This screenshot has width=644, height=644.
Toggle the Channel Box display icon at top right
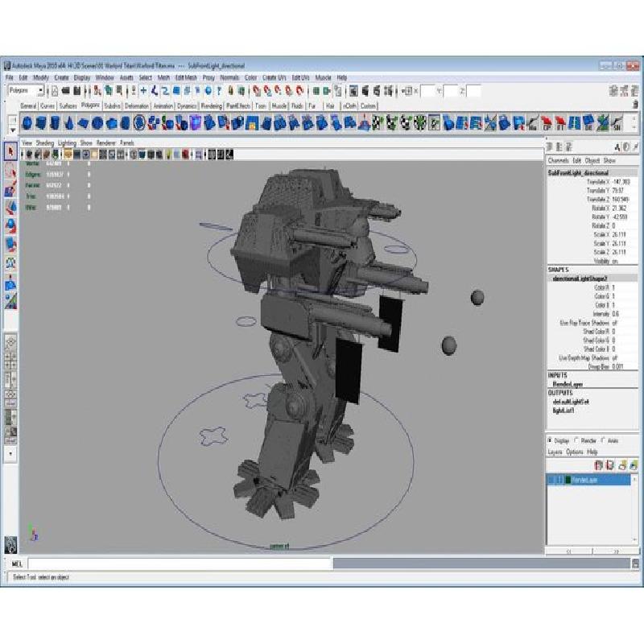[635, 91]
